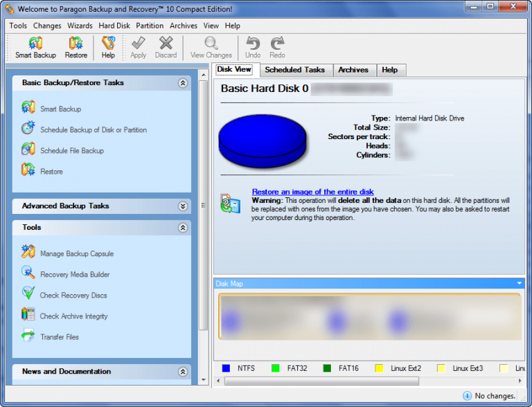The image size is (532, 407).
Task: Click the No changes. status text
Action: click(x=495, y=396)
